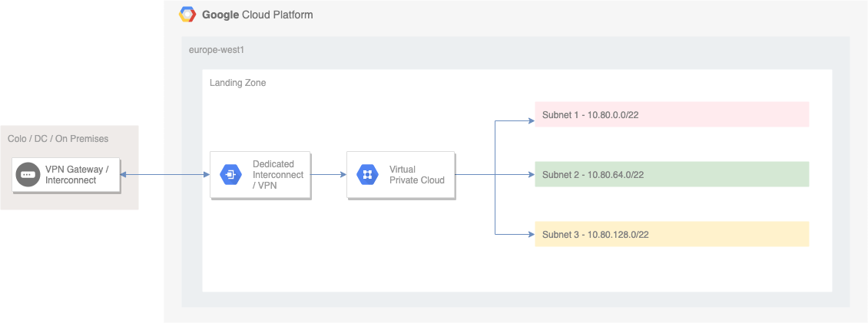Image resolution: width=868 pixels, height=323 pixels.
Task: Click the VPN Gateway gray circle icon
Action: point(27,175)
